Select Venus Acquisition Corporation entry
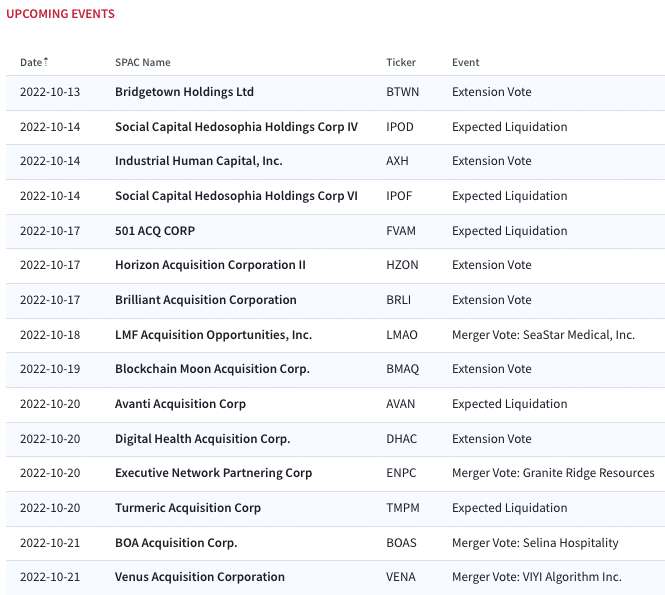This screenshot has width=665, height=595. [200, 577]
